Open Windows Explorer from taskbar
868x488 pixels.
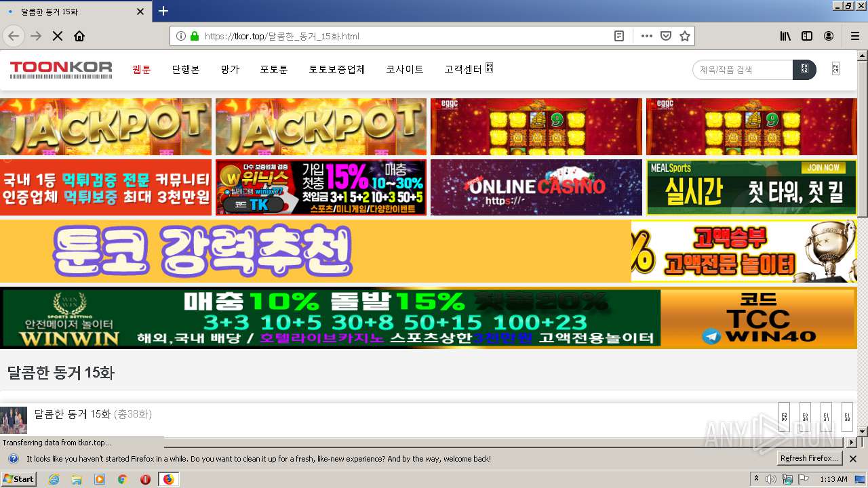[x=77, y=479]
